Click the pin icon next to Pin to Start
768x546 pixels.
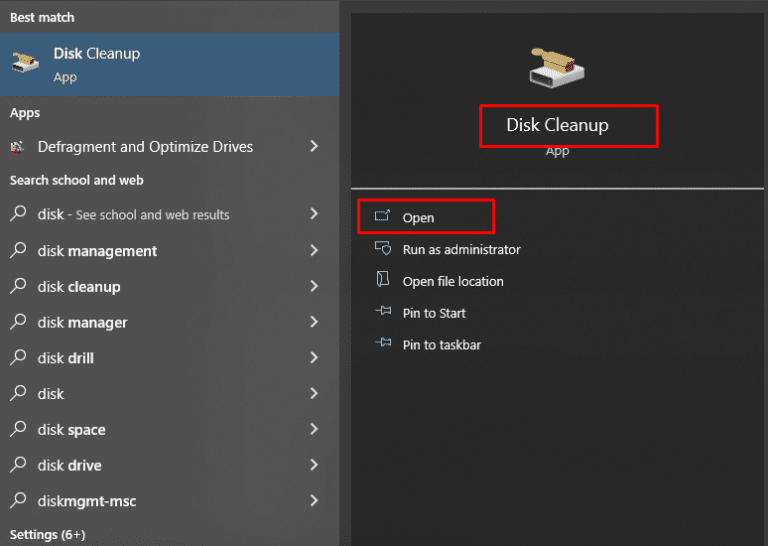click(x=383, y=310)
